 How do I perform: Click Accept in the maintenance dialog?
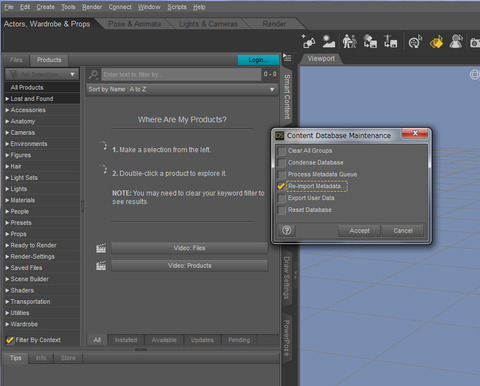(359, 231)
